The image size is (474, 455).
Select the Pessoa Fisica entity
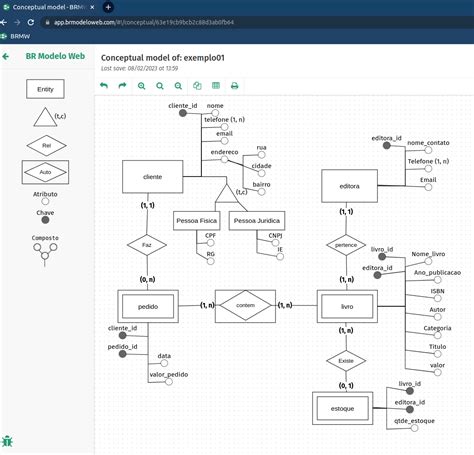tap(197, 220)
